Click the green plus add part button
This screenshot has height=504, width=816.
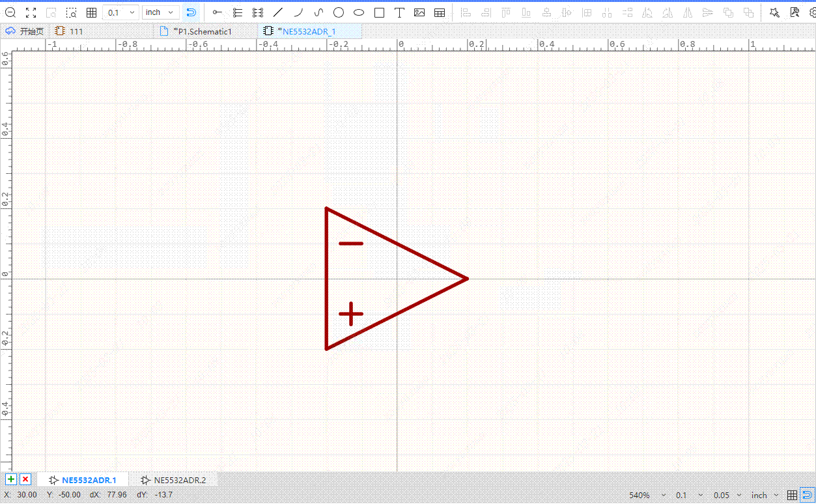pyautogui.click(x=11, y=480)
